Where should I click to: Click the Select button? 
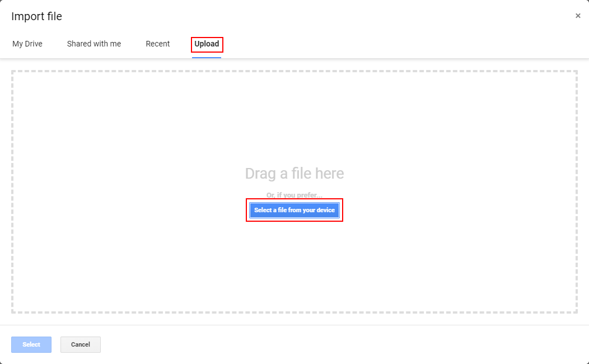(x=31, y=344)
